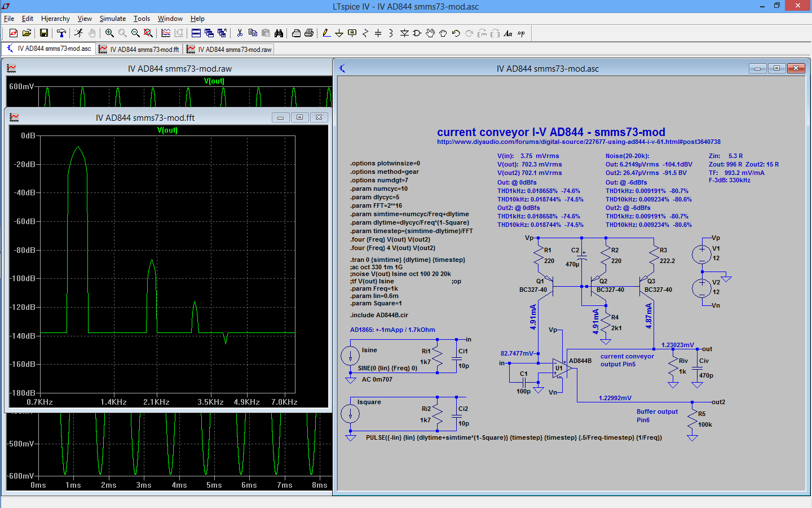
Task: Select the Label Net tool
Action: coord(352,33)
